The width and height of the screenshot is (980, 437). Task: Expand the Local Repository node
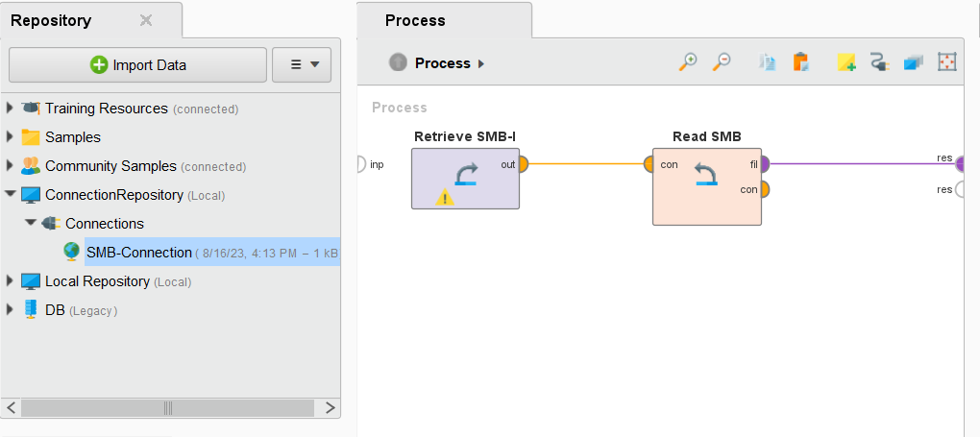[11, 281]
